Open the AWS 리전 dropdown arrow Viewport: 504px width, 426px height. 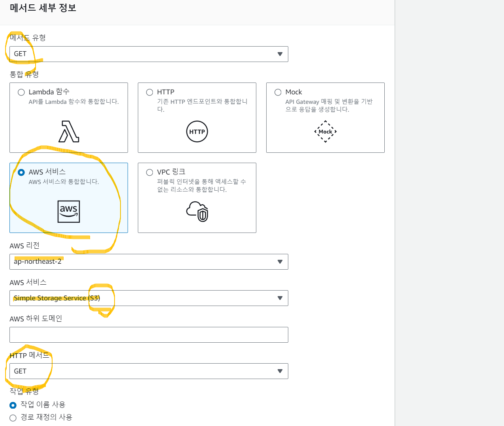point(280,262)
